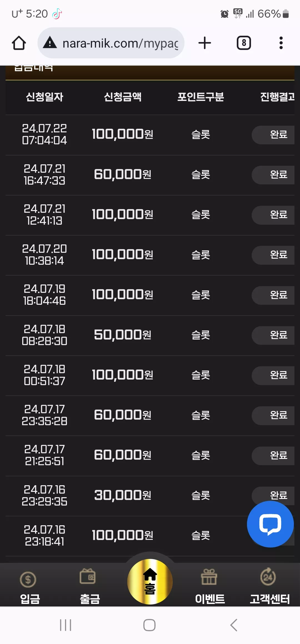Open the browser three-dot menu
The height and width of the screenshot is (644, 300).
(x=281, y=43)
